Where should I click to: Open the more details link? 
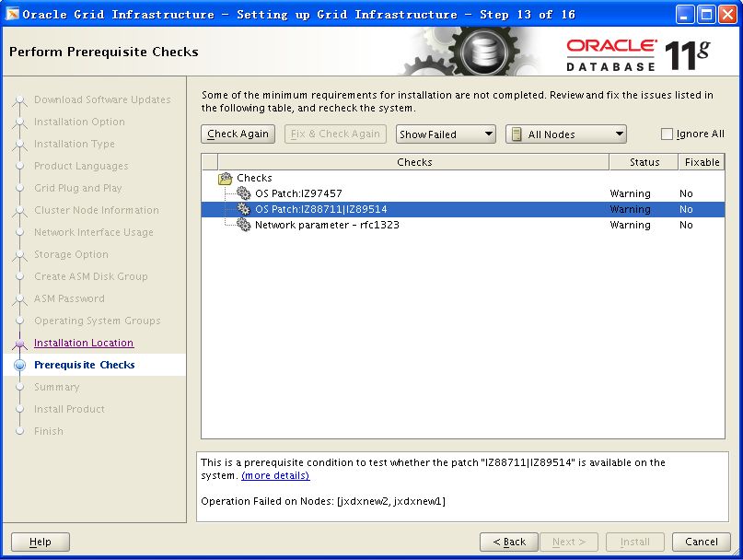pyautogui.click(x=275, y=475)
